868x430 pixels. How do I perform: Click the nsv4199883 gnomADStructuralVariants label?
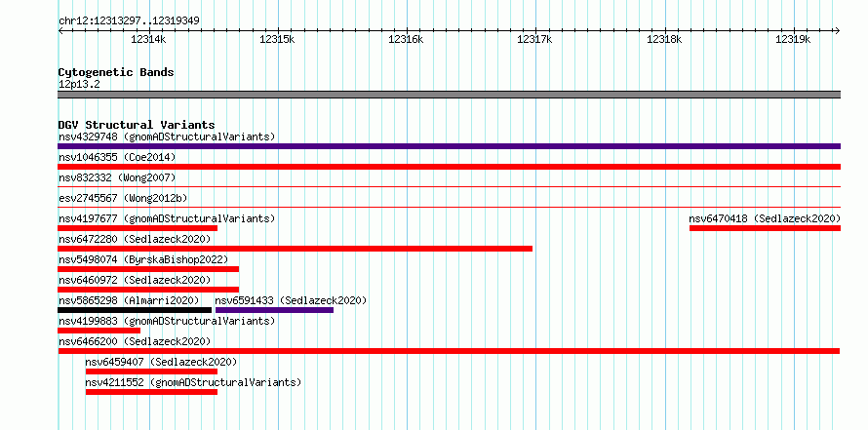click(167, 321)
